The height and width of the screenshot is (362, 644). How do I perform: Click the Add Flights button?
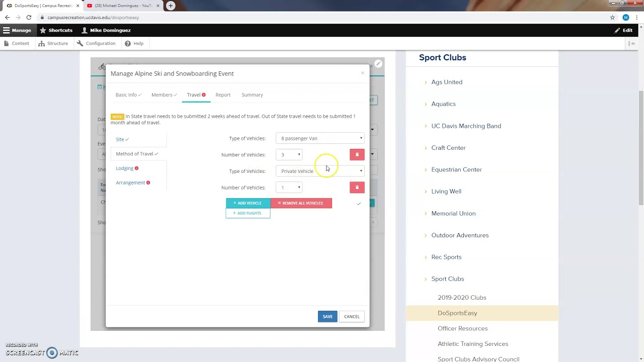pyautogui.click(x=248, y=213)
